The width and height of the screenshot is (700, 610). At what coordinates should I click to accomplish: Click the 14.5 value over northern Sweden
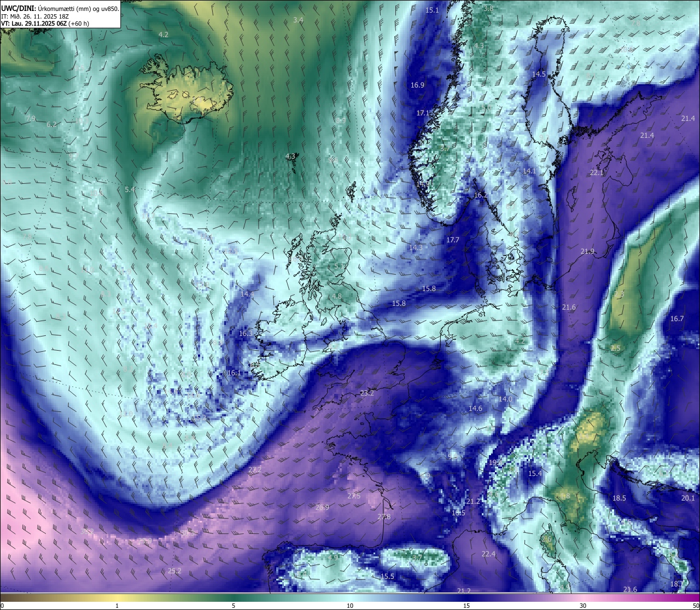539,74
